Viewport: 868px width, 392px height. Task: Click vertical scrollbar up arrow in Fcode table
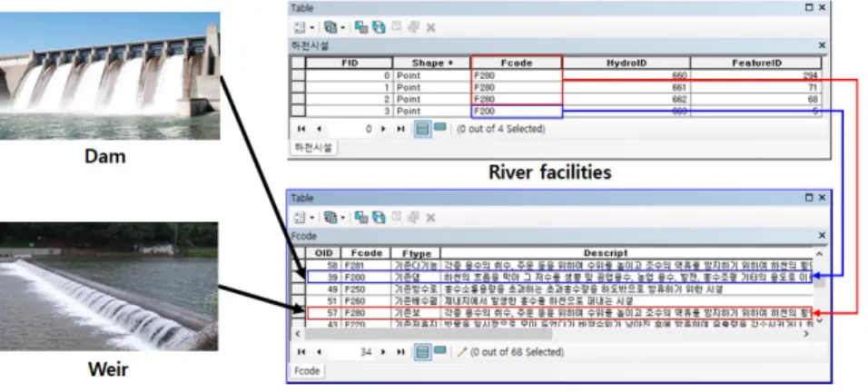coord(820,254)
